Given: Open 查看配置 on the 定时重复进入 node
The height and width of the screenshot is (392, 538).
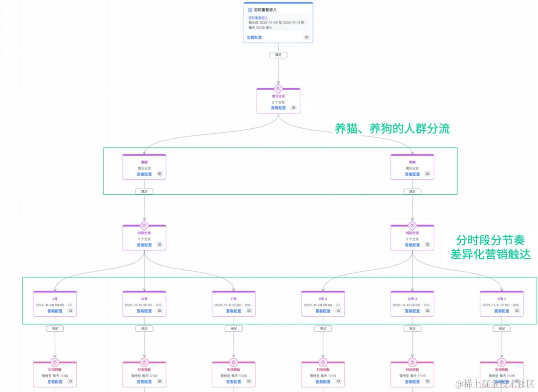Looking at the screenshot, I should [254, 37].
